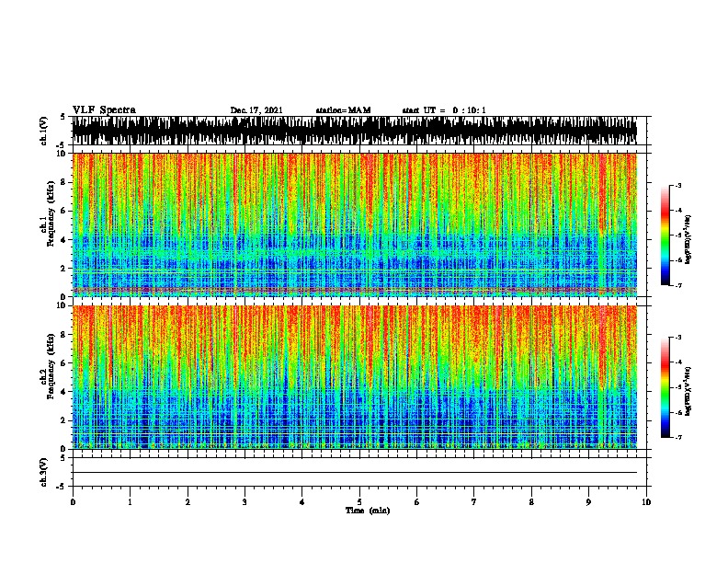This screenshot has width=728, height=563.
Task: Click the time axis tick label "7"
Action: pyautogui.click(x=474, y=502)
